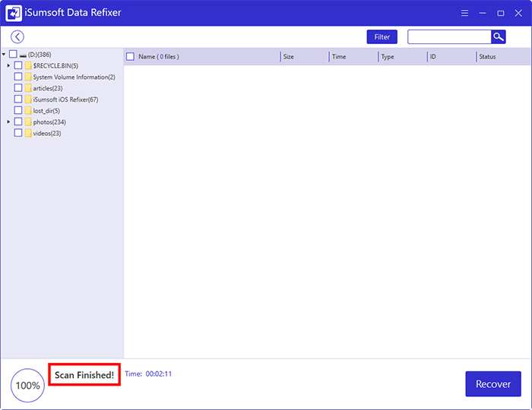Select the (D:)(386) tree label
The height and width of the screenshot is (410, 532).
coord(40,55)
